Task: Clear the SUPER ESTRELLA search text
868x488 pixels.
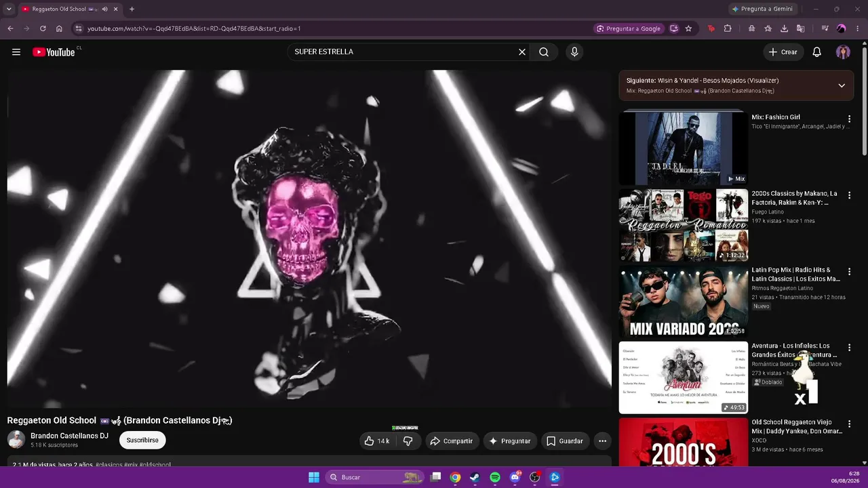Action: 522,52
